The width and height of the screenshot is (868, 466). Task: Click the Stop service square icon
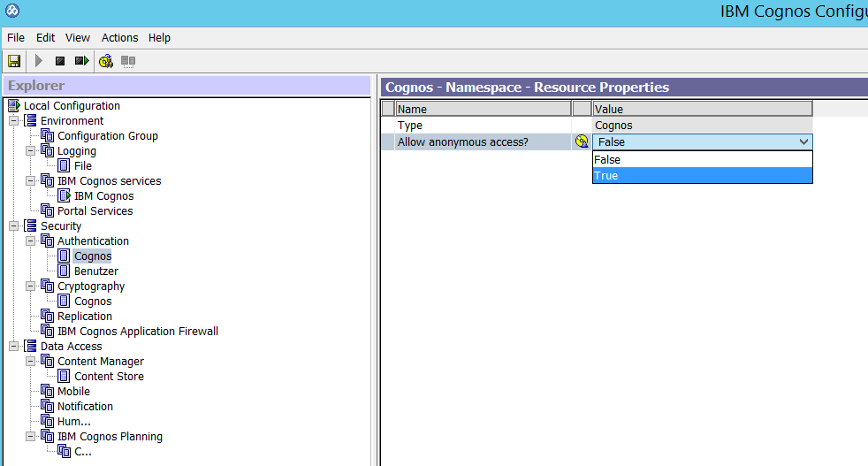pyautogui.click(x=60, y=61)
